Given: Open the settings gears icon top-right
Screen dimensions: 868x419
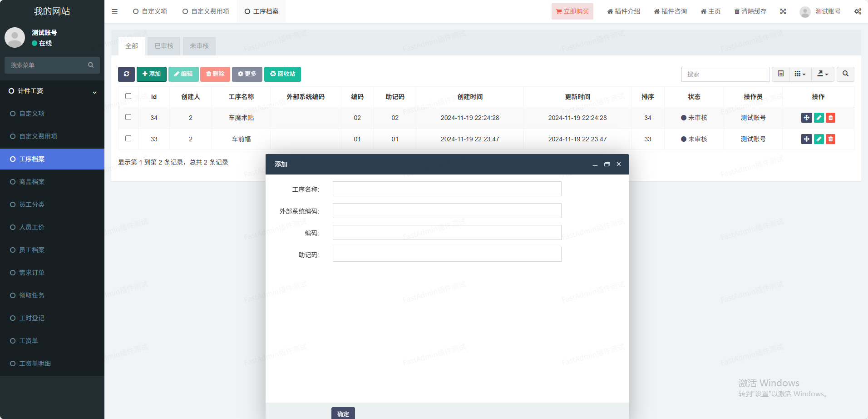Looking at the screenshot, I should 858,11.
